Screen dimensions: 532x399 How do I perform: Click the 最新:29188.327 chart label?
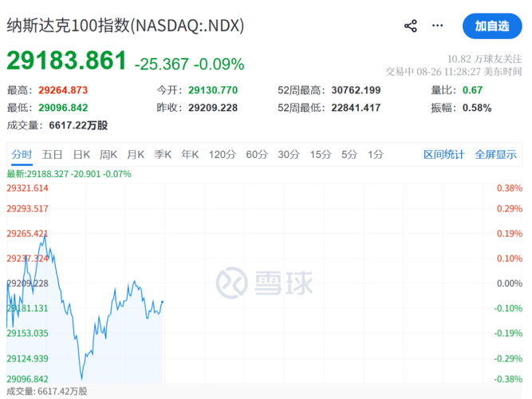tap(69, 174)
